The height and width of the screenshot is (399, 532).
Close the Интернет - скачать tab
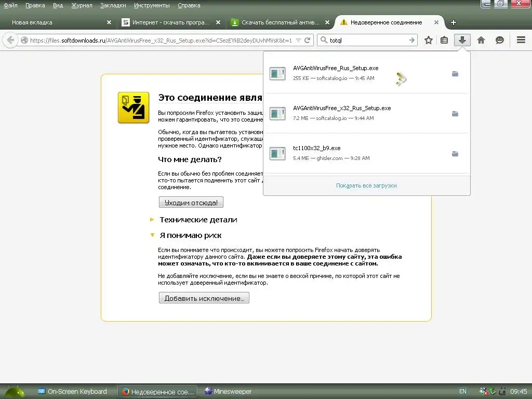pyautogui.click(x=218, y=22)
